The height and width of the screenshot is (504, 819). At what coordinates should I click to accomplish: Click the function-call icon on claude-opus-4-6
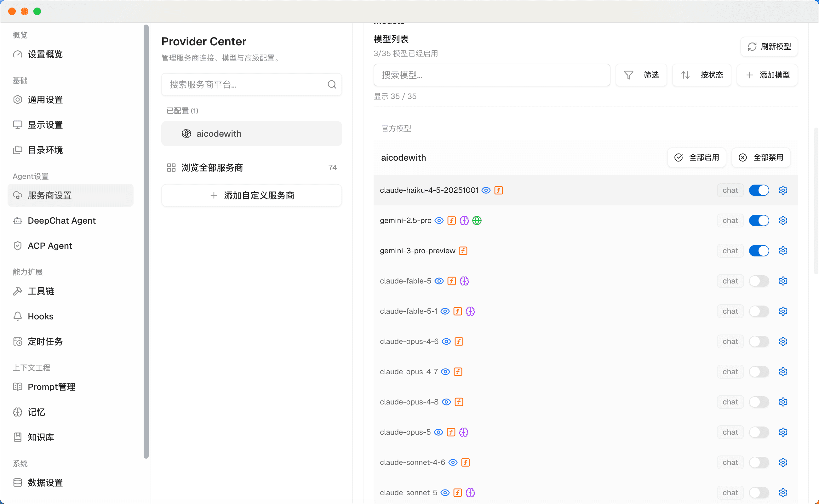459,341
